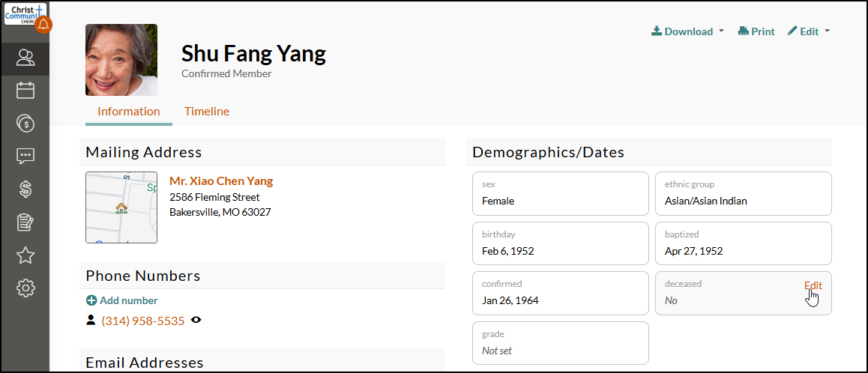Click Edit in the deceased field
Viewport: 868px width, 373px height.
(x=813, y=285)
